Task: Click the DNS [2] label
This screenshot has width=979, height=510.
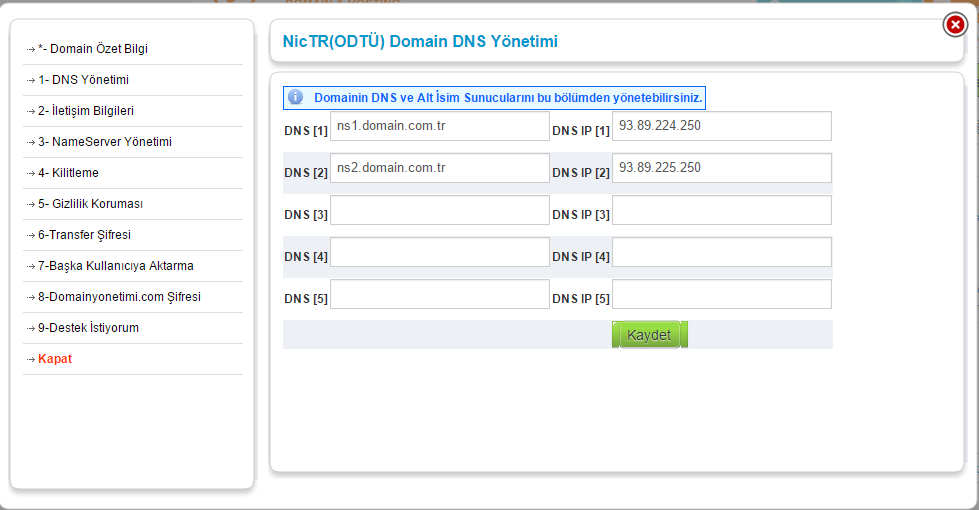Action: 306,173
